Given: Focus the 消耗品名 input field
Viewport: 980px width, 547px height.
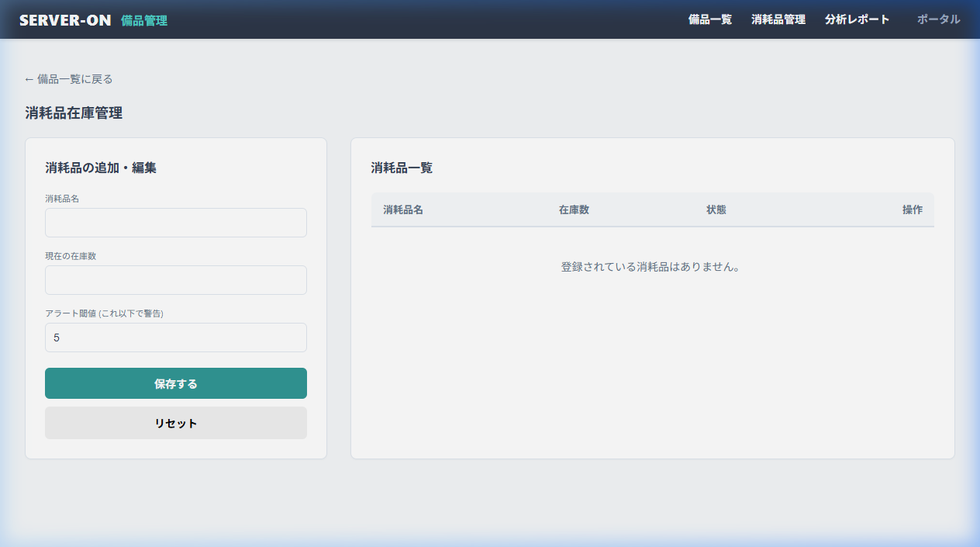Looking at the screenshot, I should [175, 223].
